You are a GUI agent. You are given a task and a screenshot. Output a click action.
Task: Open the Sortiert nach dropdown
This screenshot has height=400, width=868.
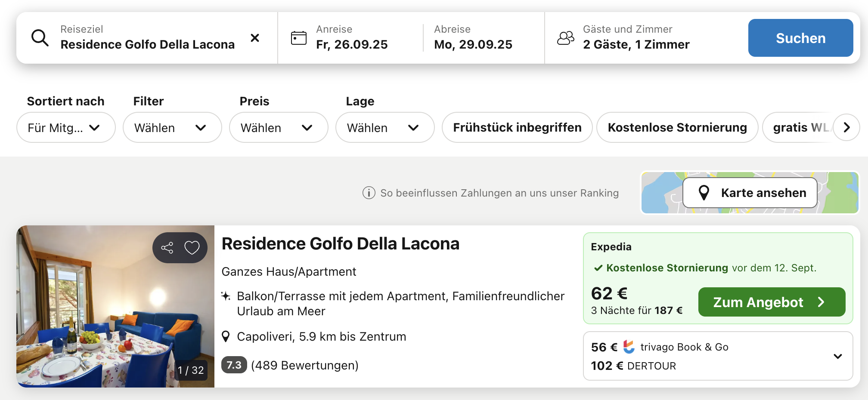tap(66, 127)
